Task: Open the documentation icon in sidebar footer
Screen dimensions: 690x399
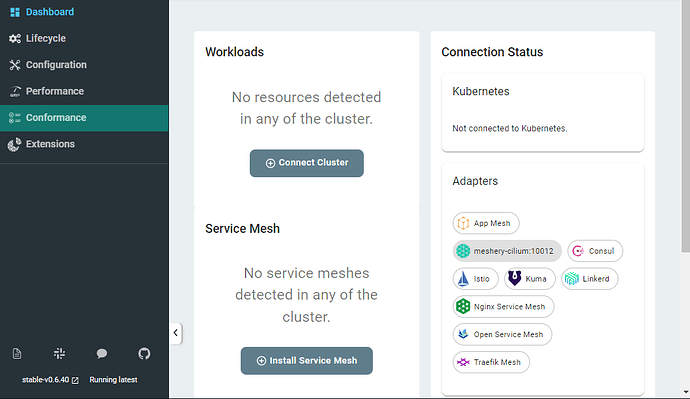Action: tap(17, 354)
